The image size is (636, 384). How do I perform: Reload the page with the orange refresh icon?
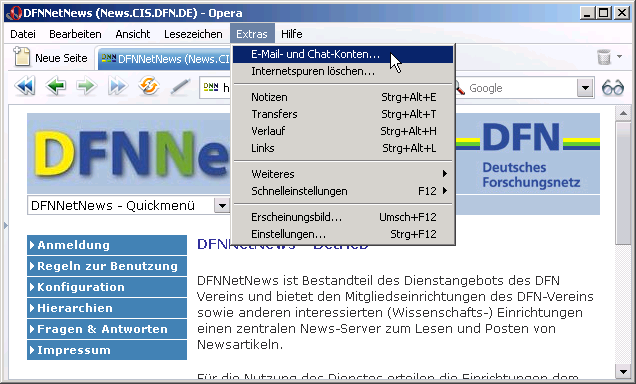point(149,86)
